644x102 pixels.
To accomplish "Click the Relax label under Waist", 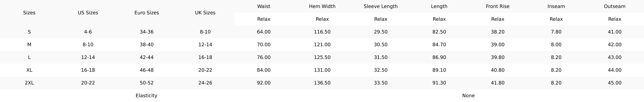I will 263,19.
